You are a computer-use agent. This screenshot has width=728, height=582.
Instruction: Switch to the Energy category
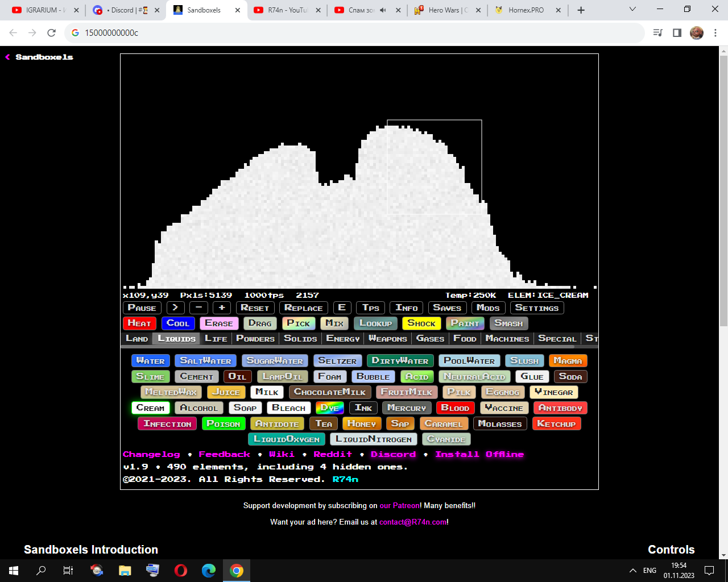[x=343, y=339]
